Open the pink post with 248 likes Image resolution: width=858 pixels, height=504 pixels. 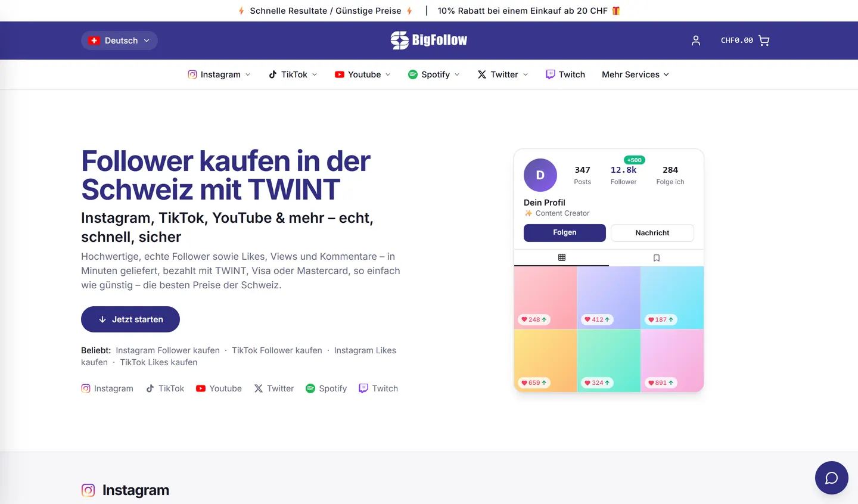click(545, 297)
